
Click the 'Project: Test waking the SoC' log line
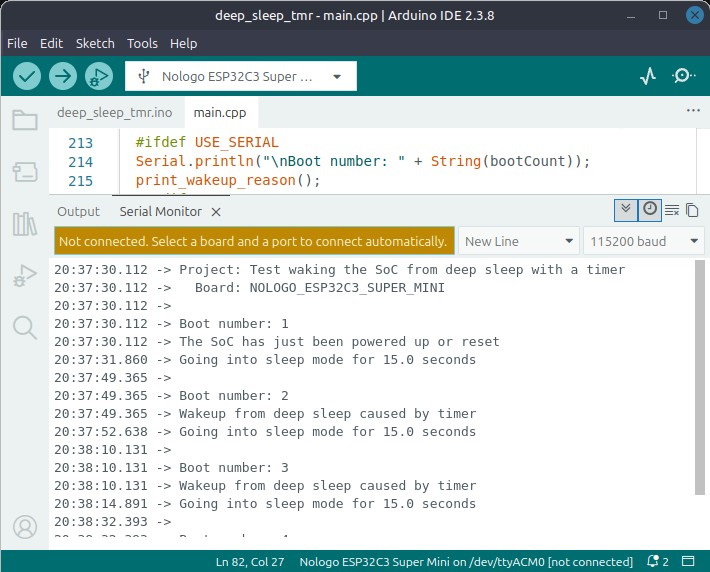click(340, 270)
